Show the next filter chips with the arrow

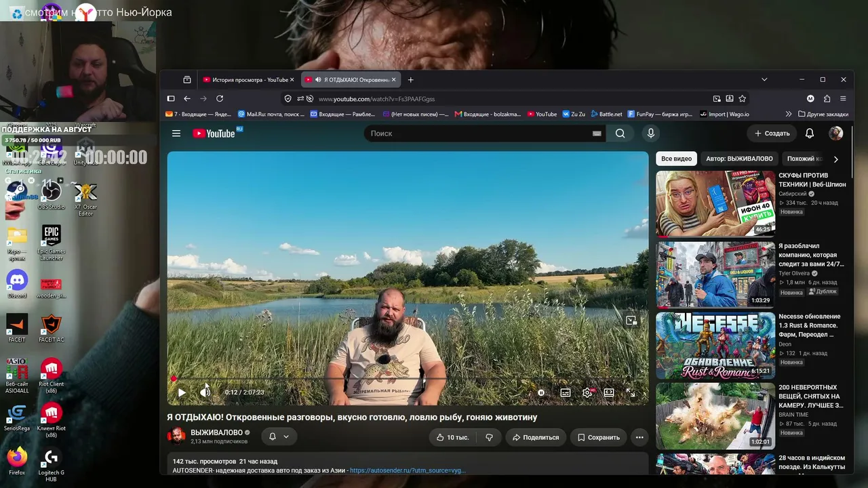(x=835, y=159)
